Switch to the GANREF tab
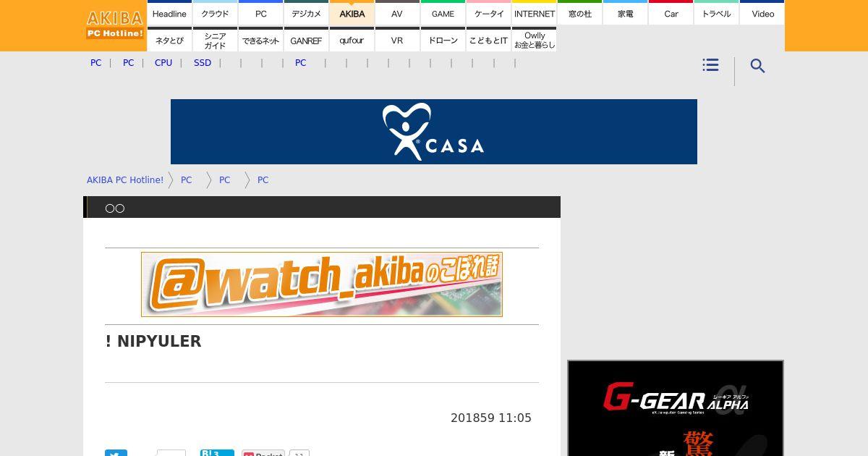The height and width of the screenshot is (456, 868). click(306, 41)
